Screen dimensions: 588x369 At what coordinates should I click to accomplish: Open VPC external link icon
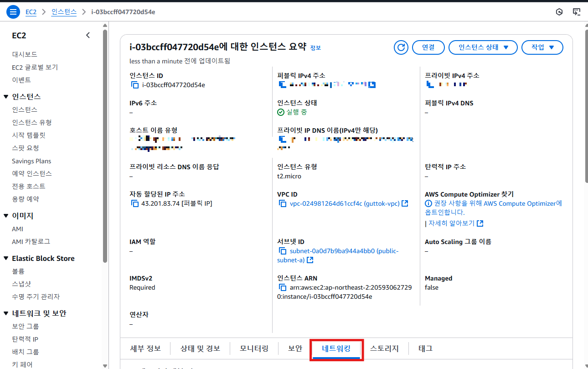pos(404,203)
